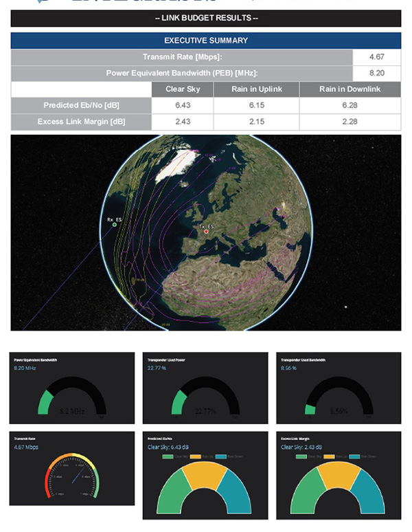Click the Executive Summary header
This screenshot has height=532, width=412.
click(x=205, y=41)
